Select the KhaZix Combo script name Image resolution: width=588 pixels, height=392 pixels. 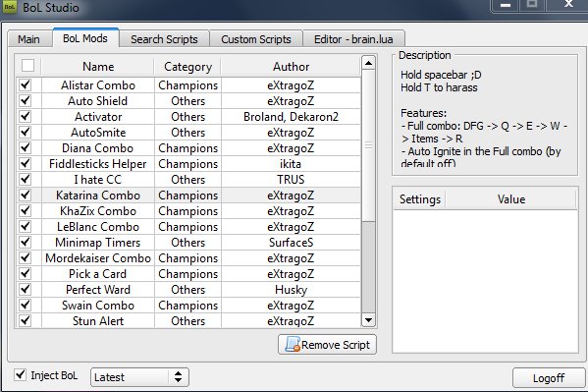pos(98,211)
